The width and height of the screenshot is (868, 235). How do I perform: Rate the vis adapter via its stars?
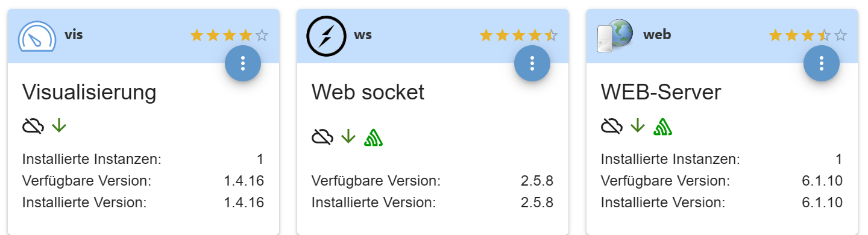point(229,36)
